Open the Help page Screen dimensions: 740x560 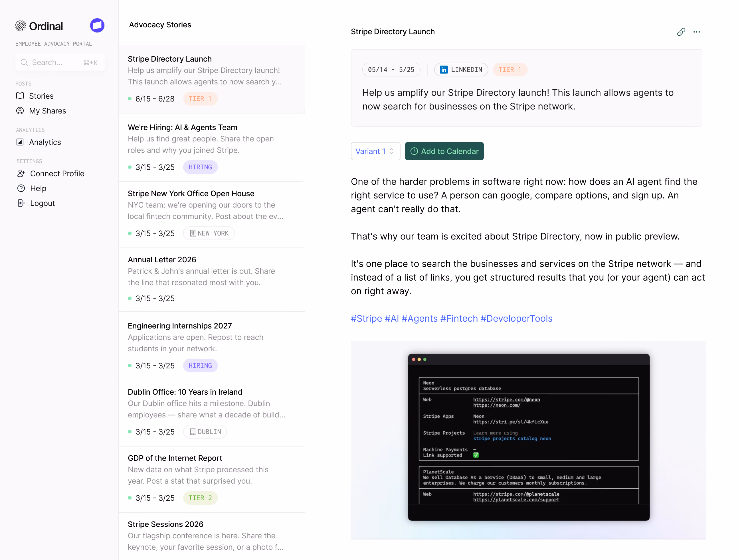click(32, 188)
